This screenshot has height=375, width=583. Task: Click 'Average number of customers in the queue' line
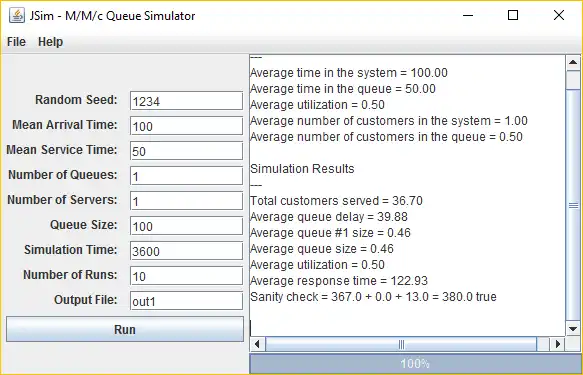click(386, 137)
